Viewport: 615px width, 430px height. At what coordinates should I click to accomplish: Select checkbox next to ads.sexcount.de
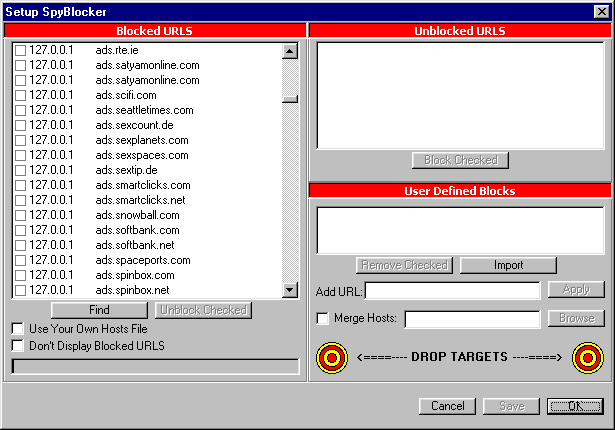tap(20, 125)
